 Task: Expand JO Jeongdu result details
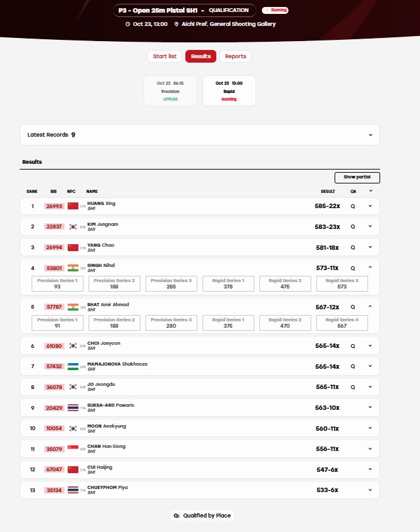pyautogui.click(x=370, y=387)
